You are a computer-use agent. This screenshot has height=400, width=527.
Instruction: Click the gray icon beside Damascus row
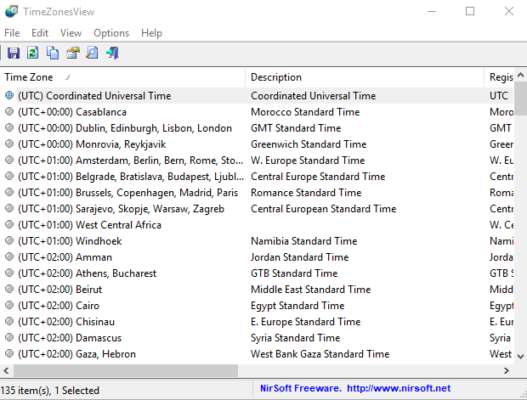9,337
